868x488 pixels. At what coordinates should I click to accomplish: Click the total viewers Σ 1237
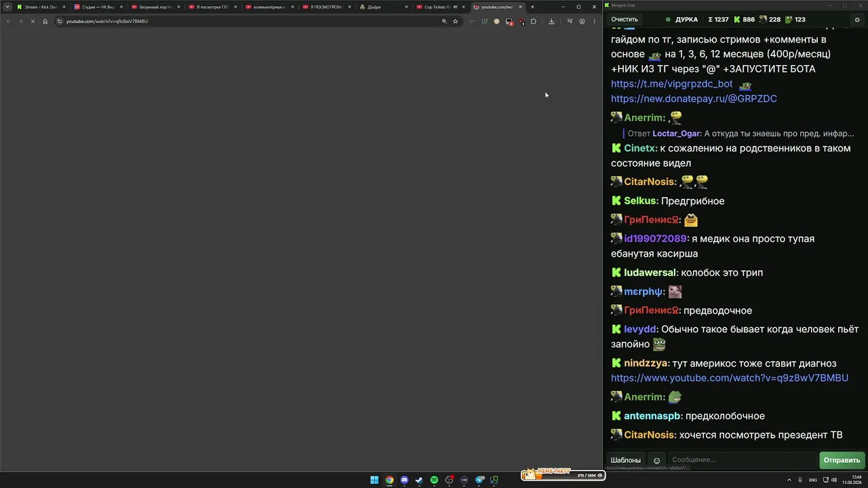[x=717, y=20]
